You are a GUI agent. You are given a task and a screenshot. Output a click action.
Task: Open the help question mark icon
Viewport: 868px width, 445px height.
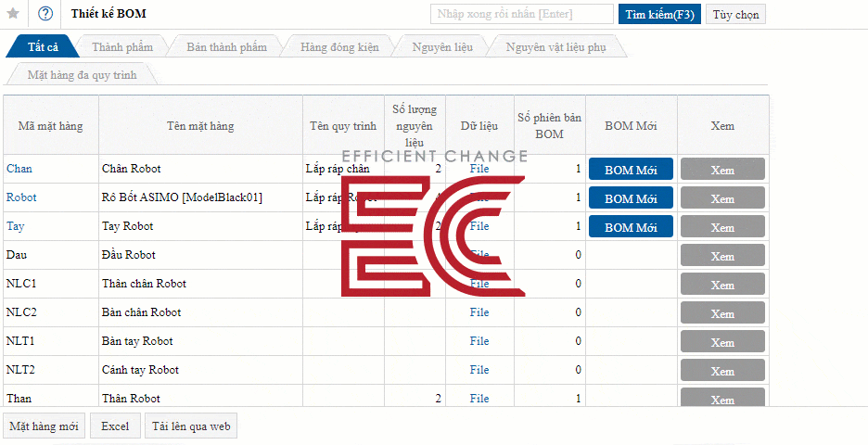tap(45, 14)
